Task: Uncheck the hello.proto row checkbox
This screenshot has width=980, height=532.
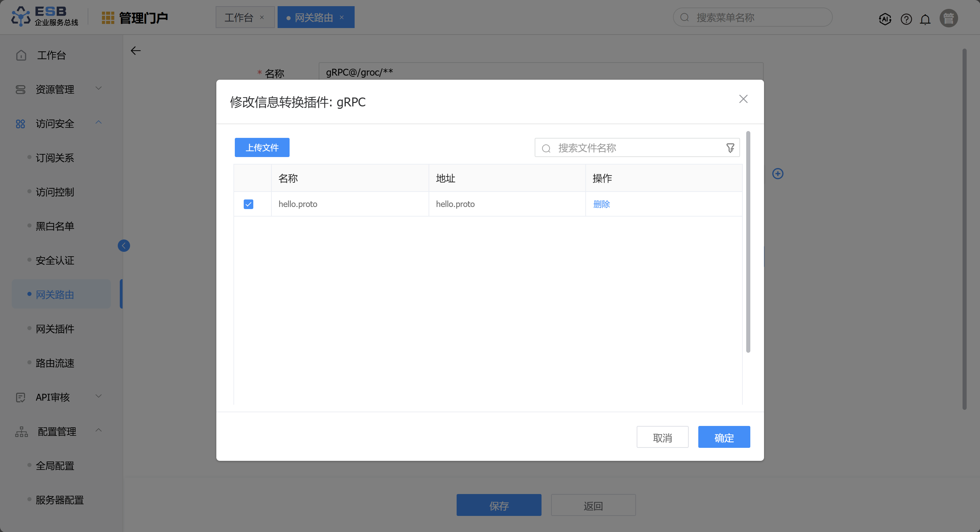Action: (x=249, y=204)
